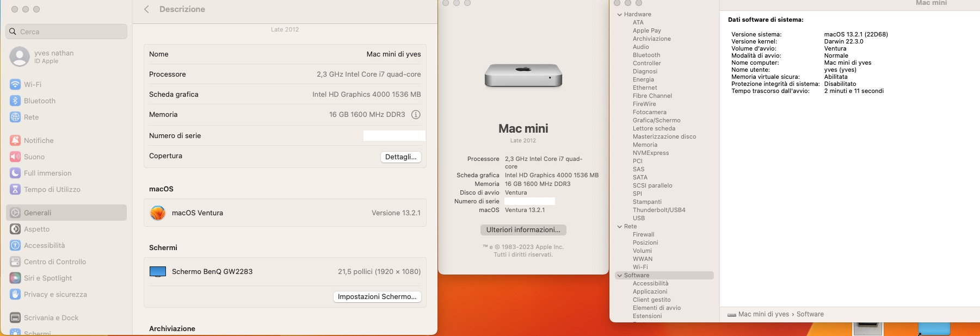The width and height of the screenshot is (980, 336).
Task: Click the Mac mini image in About window
Action: [x=523, y=76]
